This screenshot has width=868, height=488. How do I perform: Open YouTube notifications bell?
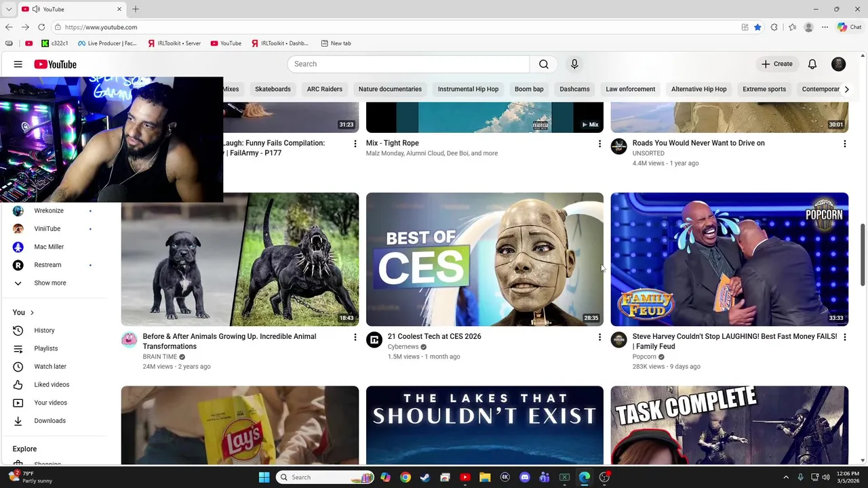coord(812,64)
